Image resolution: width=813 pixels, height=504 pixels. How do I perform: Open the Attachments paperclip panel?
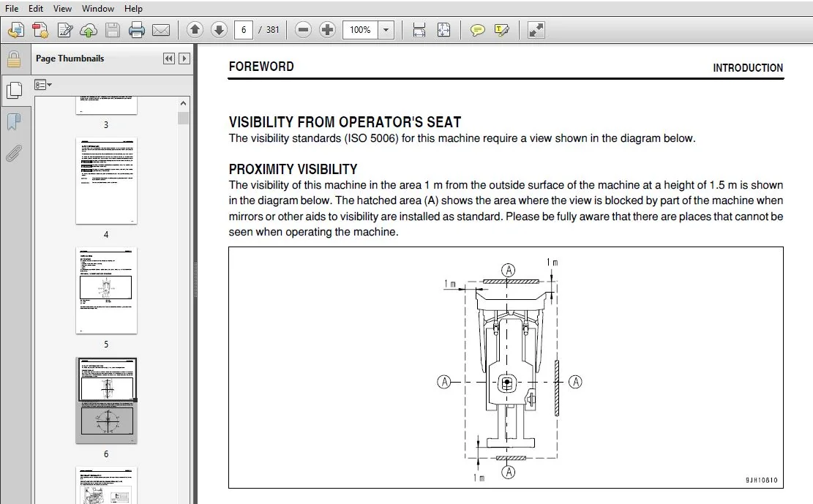[x=14, y=154]
